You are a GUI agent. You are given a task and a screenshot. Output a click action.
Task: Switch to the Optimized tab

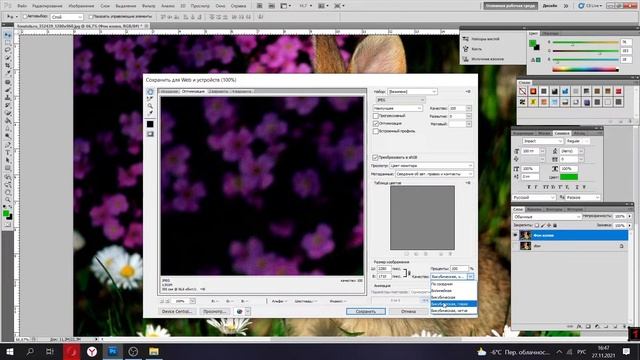tap(193, 91)
